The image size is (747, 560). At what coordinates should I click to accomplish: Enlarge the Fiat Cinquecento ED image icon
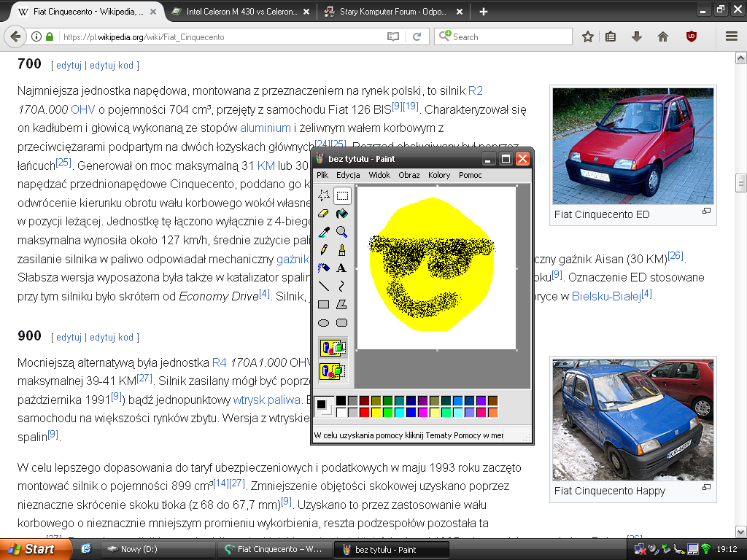click(706, 211)
